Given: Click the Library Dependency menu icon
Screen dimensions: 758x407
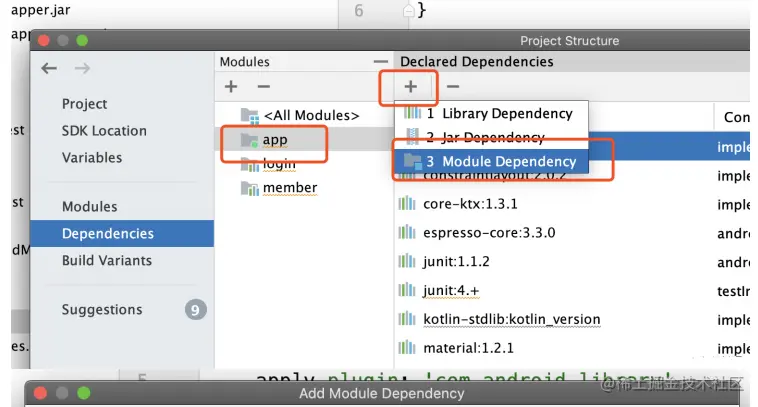Looking at the screenshot, I should coord(412,113).
